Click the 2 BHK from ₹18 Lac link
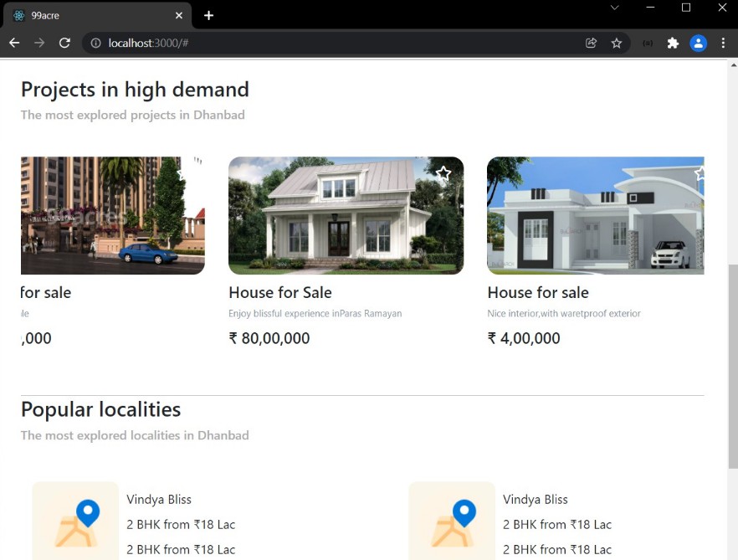The width and height of the screenshot is (738, 560). [x=181, y=524]
